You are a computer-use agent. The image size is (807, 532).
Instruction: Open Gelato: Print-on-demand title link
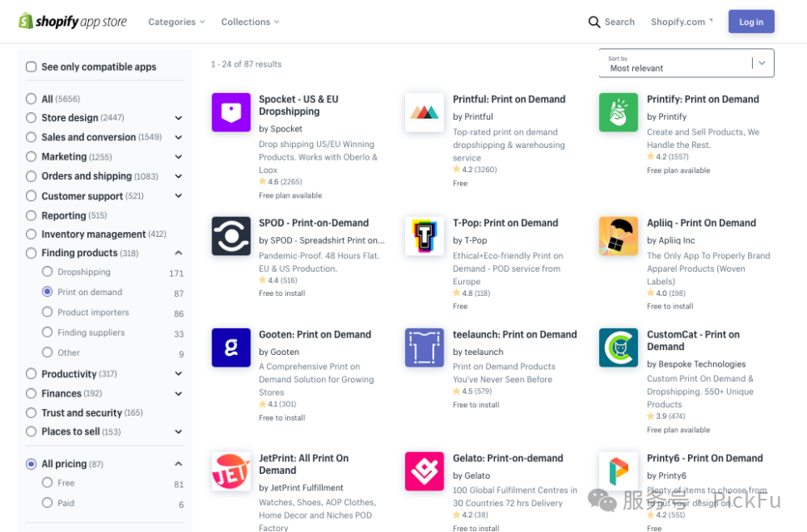coord(508,459)
